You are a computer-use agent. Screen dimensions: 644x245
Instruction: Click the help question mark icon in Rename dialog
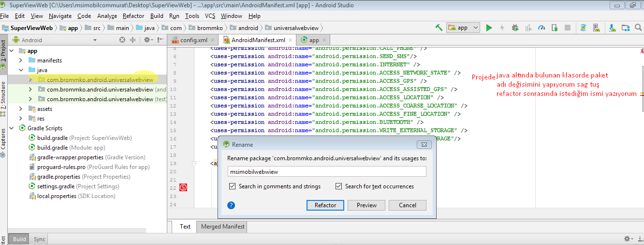[231, 205]
